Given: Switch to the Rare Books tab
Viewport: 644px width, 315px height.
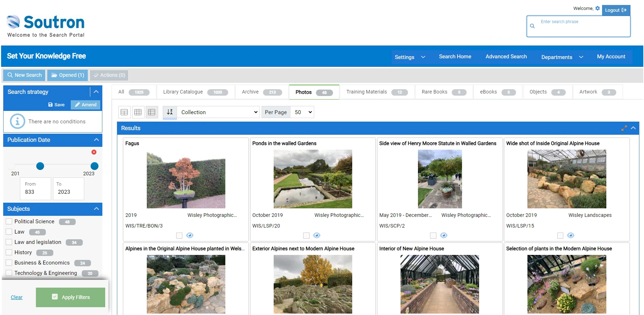Looking at the screenshot, I should click(x=444, y=92).
